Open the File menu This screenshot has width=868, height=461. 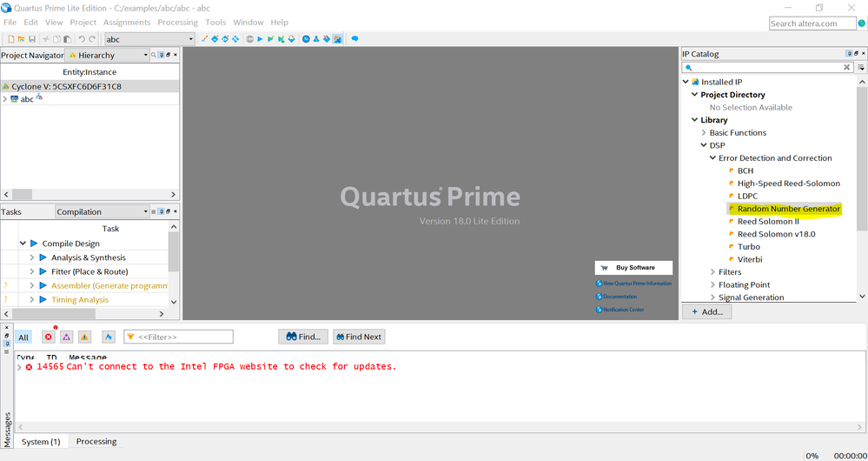tap(10, 22)
